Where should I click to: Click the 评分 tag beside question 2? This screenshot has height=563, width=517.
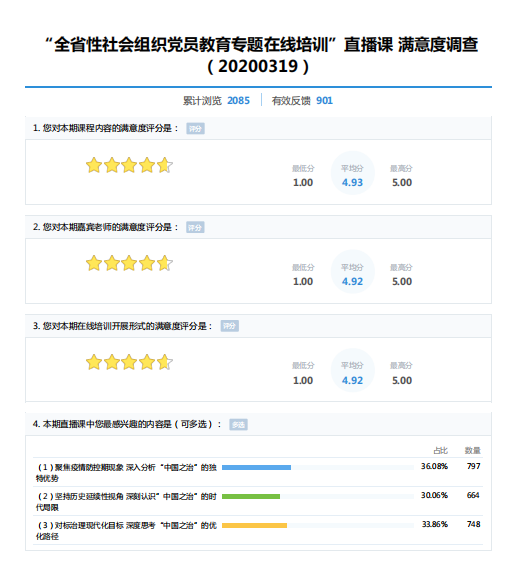pos(195,227)
